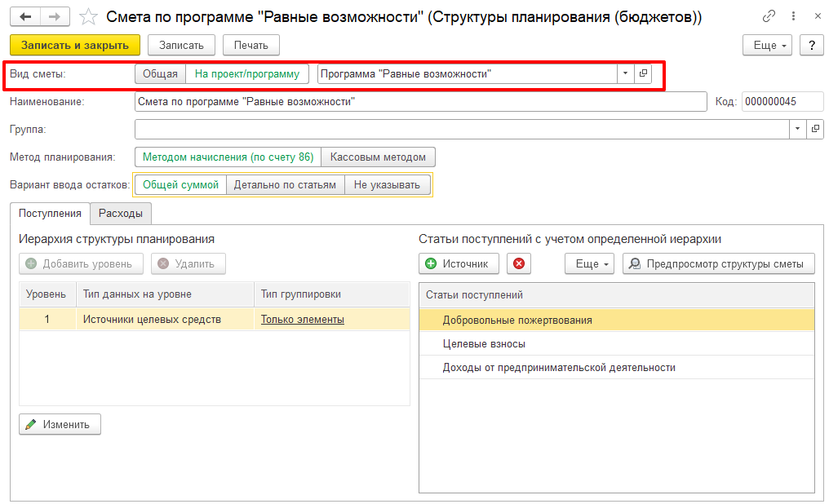Click Записать и закрыть button
The width and height of the screenshot is (829, 504).
75,45
